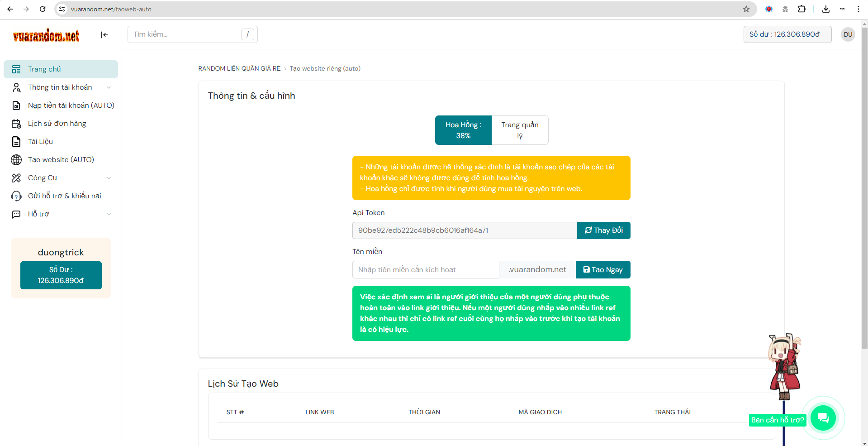Focus the Tên miền domain input field
Viewport: 868px width, 446px height.
click(425, 270)
